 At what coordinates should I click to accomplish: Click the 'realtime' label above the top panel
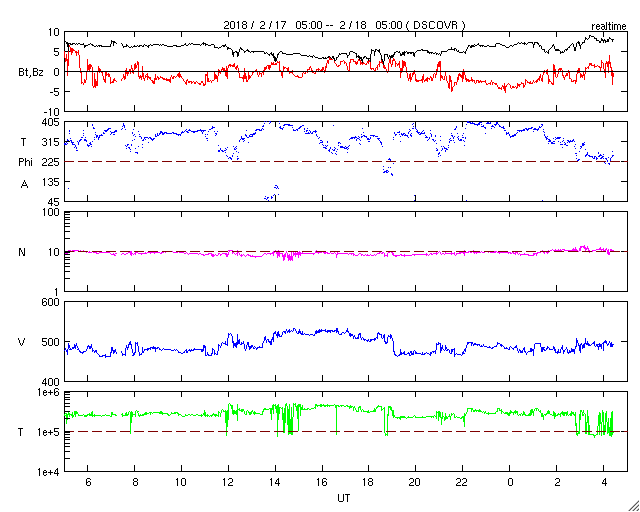[x=609, y=27]
